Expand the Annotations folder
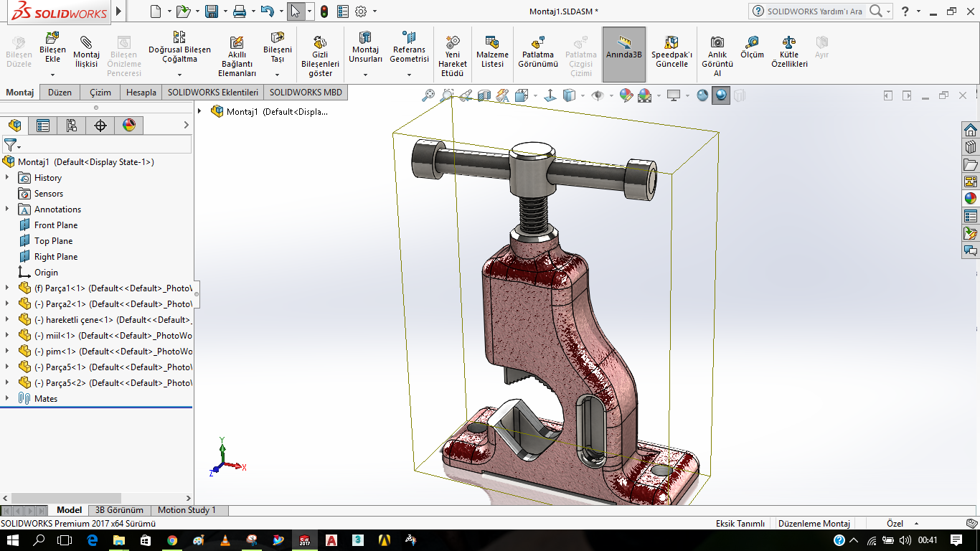 [7, 209]
